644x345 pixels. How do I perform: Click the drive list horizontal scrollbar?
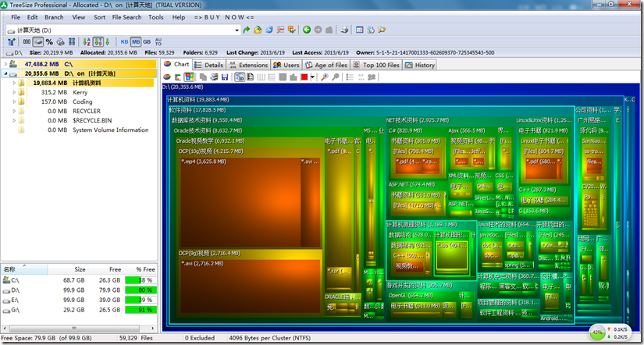pos(74,329)
